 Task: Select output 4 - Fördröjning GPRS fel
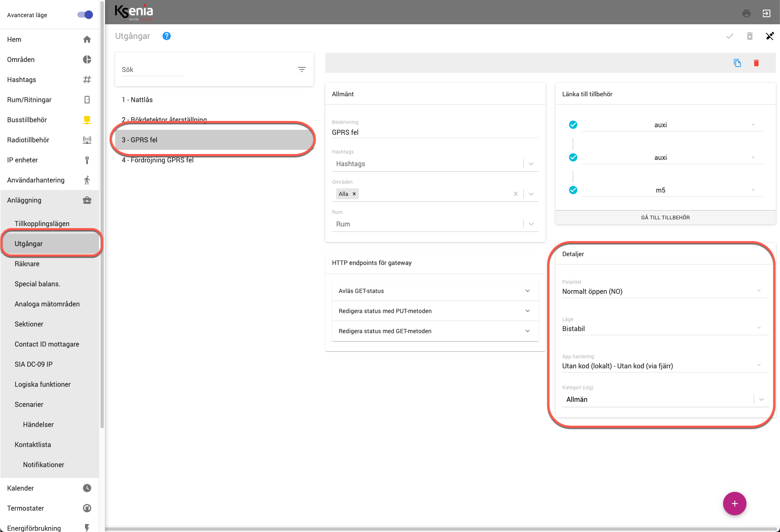coord(158,160)
